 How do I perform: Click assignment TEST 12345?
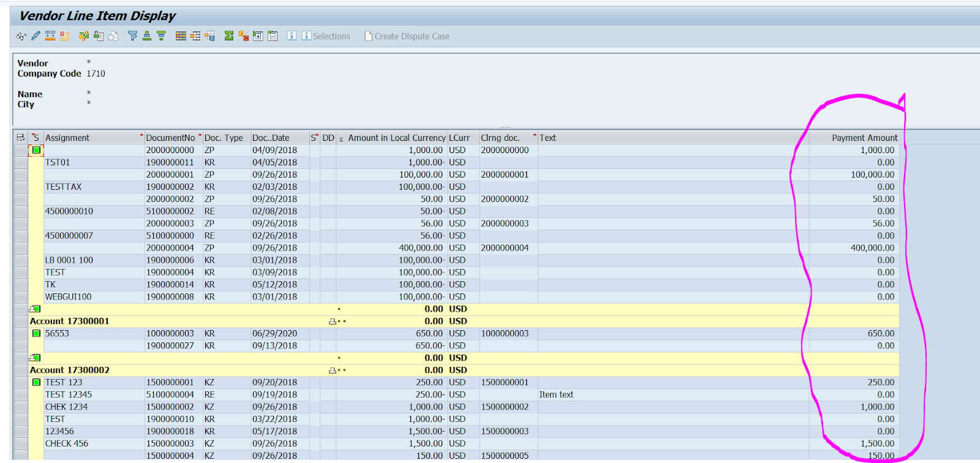tap(69, 394)
